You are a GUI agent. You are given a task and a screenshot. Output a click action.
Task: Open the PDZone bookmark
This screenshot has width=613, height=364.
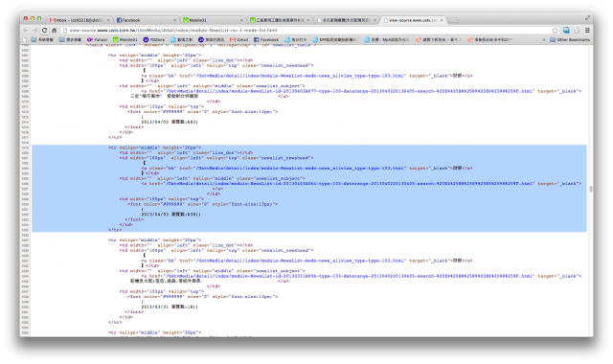pyautogui.click(x=153, y=39)
